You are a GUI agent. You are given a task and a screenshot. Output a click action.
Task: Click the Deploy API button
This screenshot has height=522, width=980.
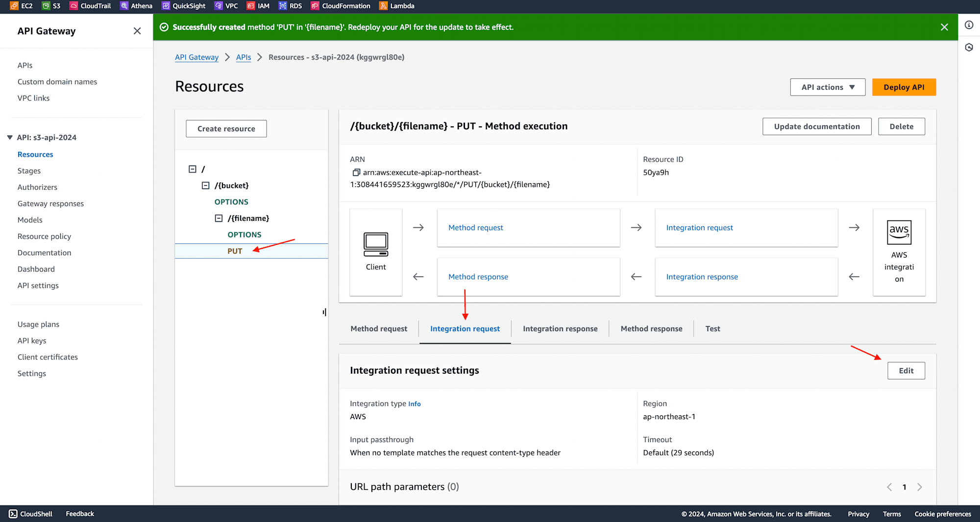pos(904,87)
